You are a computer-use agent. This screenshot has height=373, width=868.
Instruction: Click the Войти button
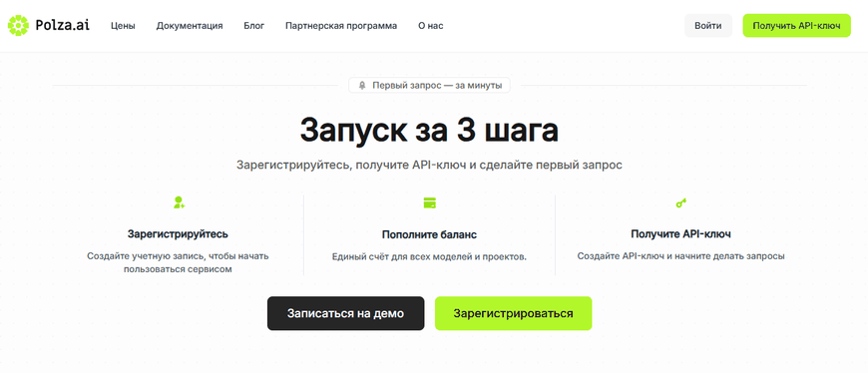pyautogui.click(x=708, y=26)
